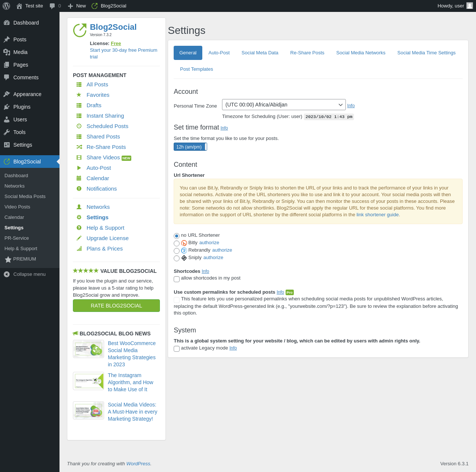
Task: Open the WooCommerce blog news thumbnail
Action: click(89, 349)
